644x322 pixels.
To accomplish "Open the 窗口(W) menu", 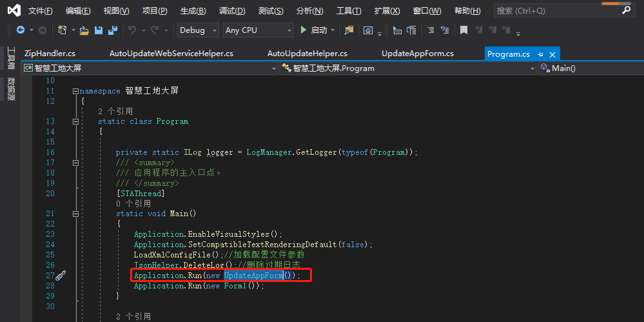I will click(427, 11).
